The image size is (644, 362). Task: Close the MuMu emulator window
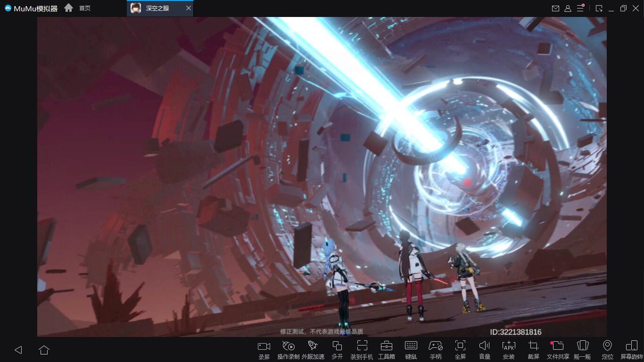pos(636,8)
